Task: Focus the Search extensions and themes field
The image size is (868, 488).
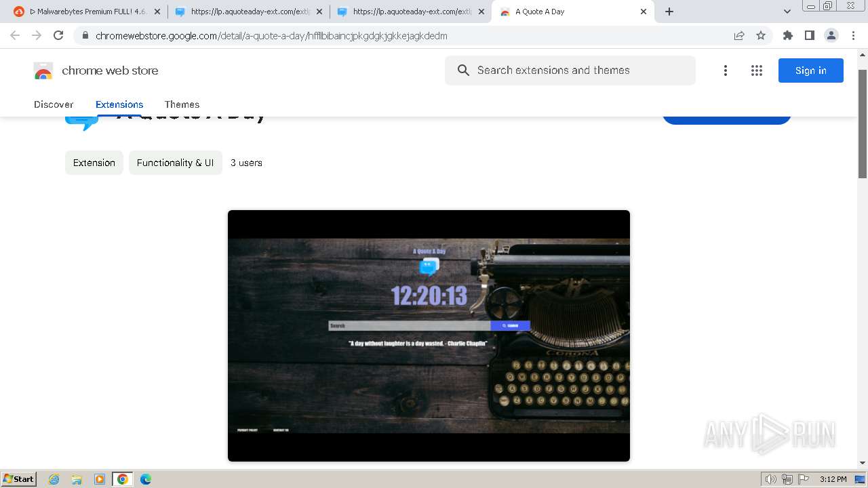Action: click(x=570, y=70)
